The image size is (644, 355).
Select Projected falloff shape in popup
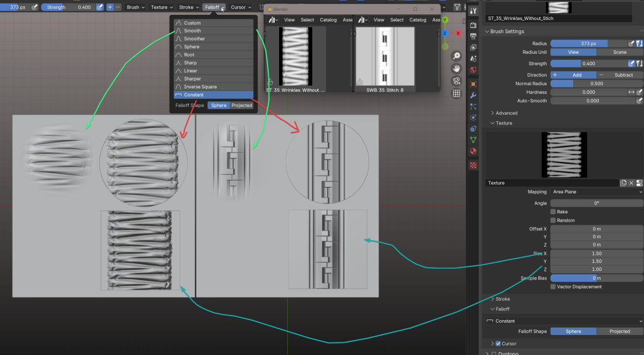tap(241, 106)
